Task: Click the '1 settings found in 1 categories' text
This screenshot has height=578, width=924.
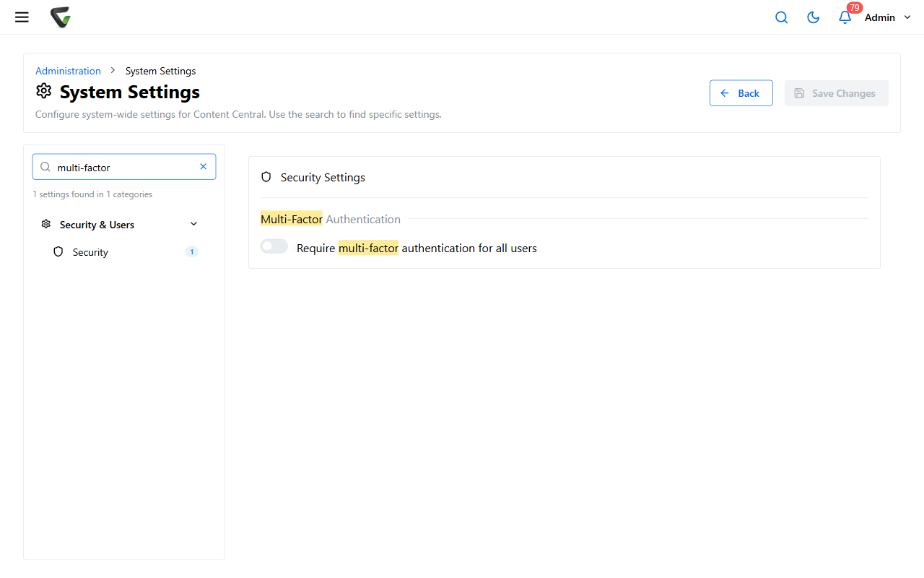Action: [92, 194]
